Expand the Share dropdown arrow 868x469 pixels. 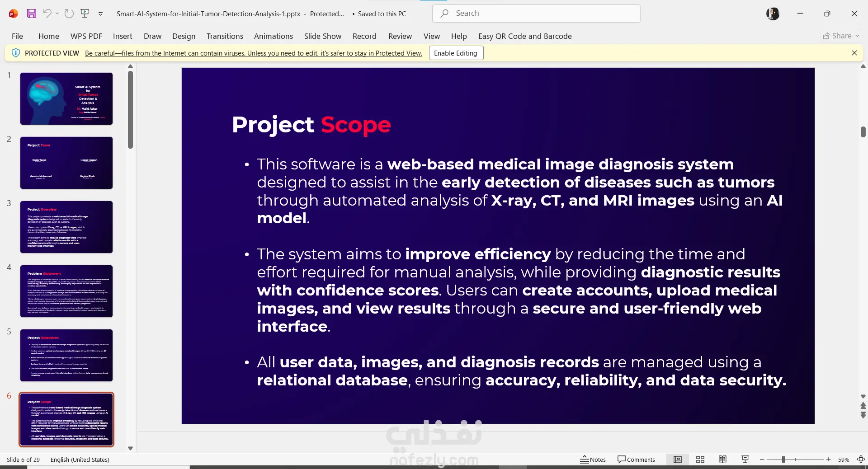click(857, 36)
